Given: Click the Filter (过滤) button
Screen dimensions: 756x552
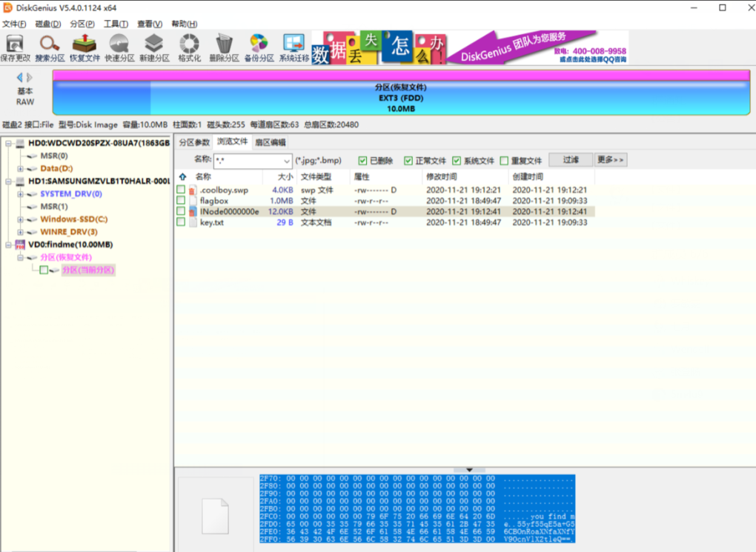Looking at the screenshot, I should [x=571, y=159].
